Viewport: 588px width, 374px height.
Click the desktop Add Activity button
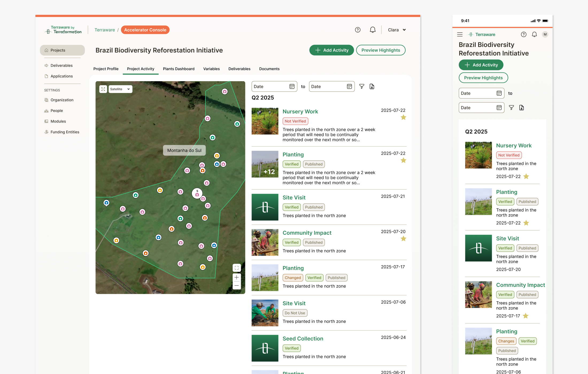[x=331, y=50]
